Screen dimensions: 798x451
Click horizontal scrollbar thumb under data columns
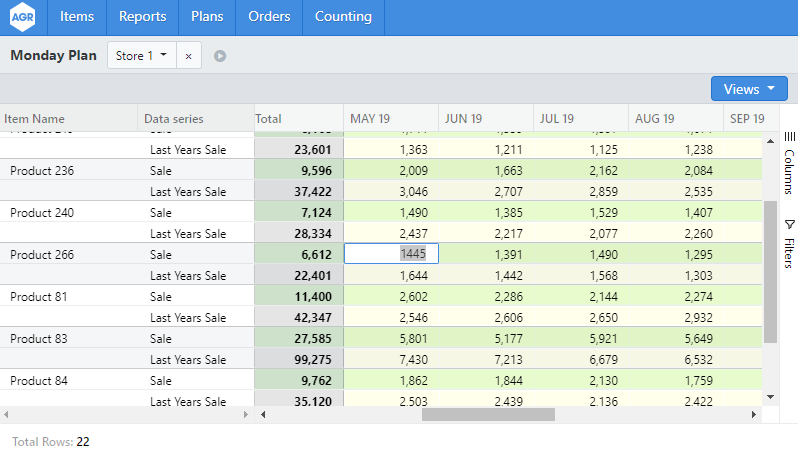[x=488, y=414]
